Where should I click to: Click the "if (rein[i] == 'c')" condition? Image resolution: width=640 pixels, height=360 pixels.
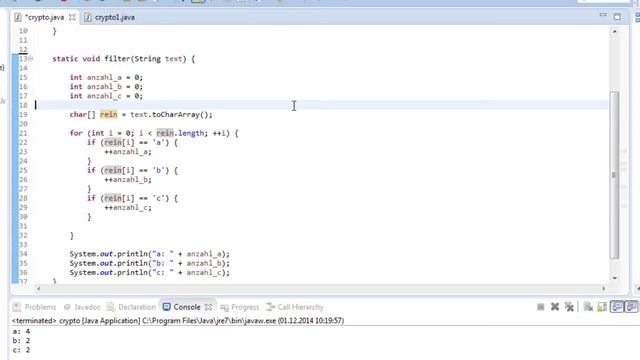[x=132, y=198]
